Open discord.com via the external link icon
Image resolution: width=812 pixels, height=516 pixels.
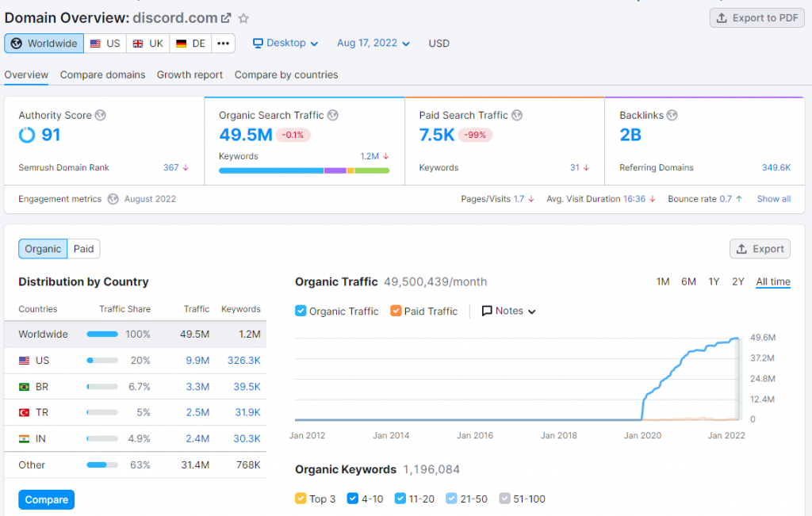click(x=225, y=17)
